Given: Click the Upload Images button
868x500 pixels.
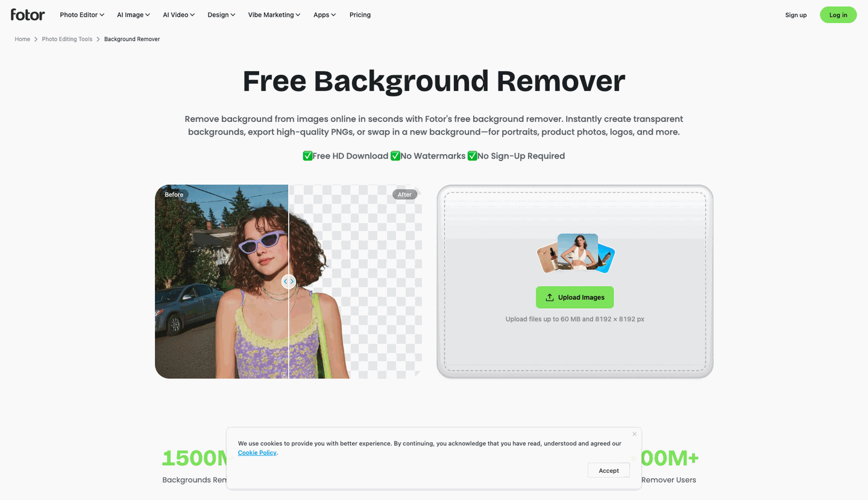Looking at the screenshot, I should pyautogui.click(x=574, y=297).
